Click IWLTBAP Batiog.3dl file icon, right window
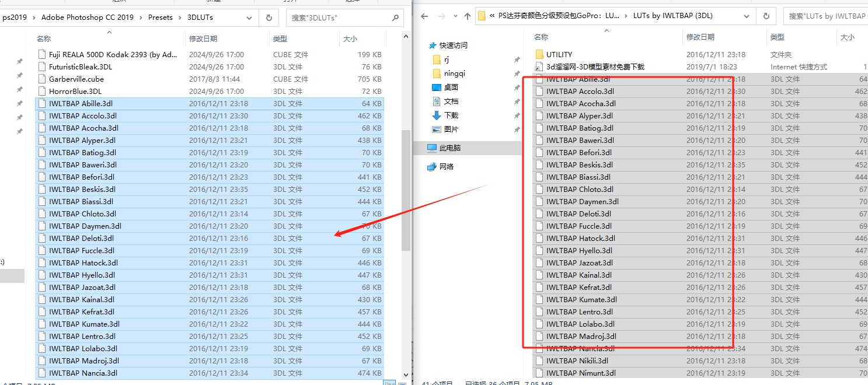868x385 pixels. click(539, 128)
